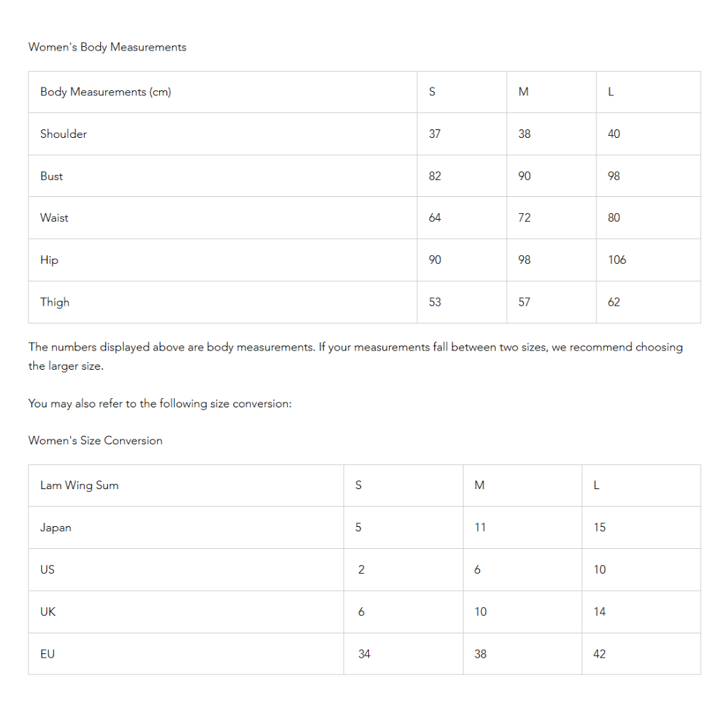728x728 pixels.
Task: Select the EU size 42 cell
Action: click(x=599, y=654)
